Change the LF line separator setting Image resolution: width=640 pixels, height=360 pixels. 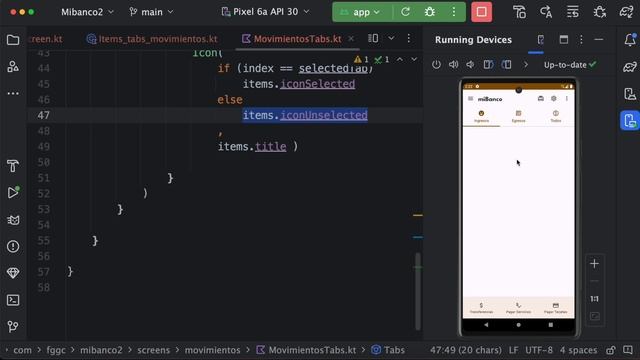coord(513,350)
